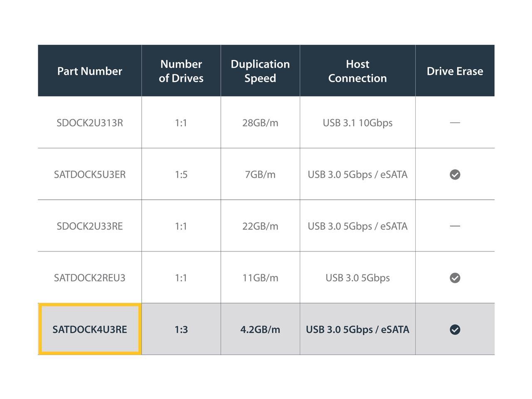Click the dark checkmark in the SATDOCK4U3RE row

coord(455,330)
